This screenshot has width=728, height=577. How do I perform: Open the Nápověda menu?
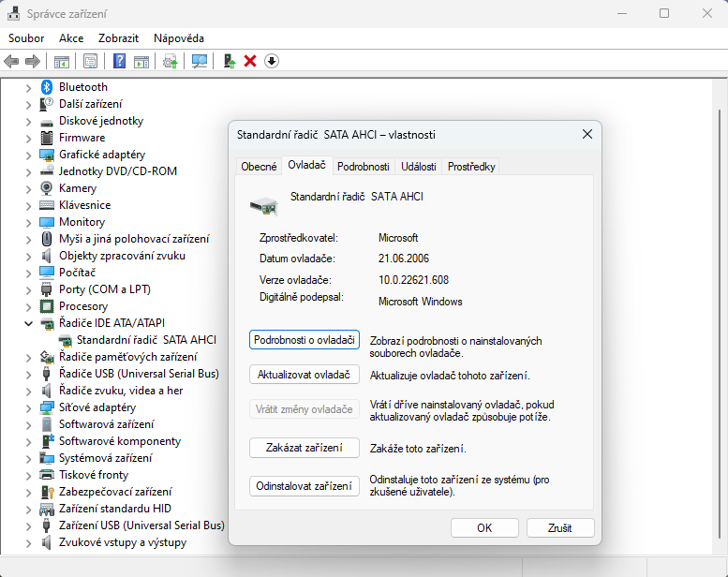[x=179, y=38]
